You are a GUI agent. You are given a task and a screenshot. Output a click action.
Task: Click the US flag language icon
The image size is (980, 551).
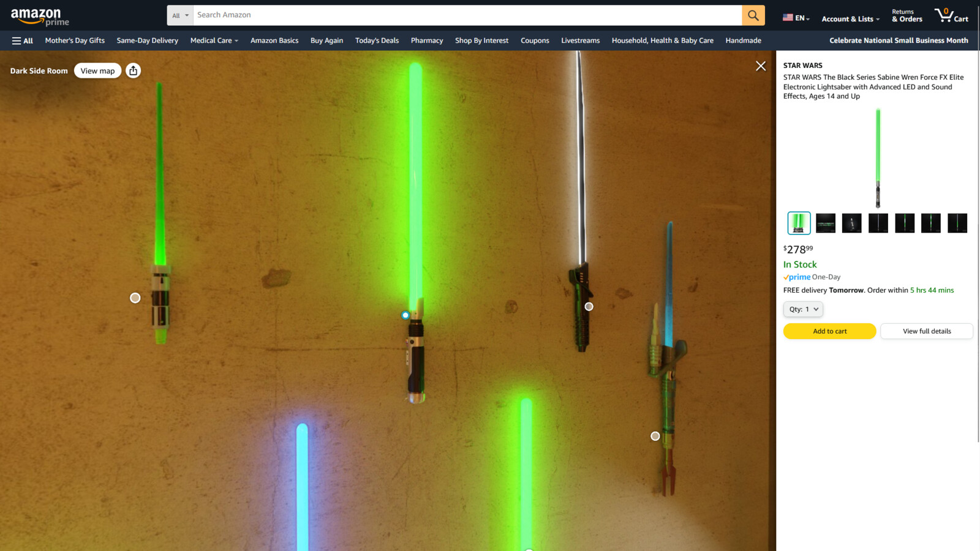pyautogui.click(x=788, y=18)
